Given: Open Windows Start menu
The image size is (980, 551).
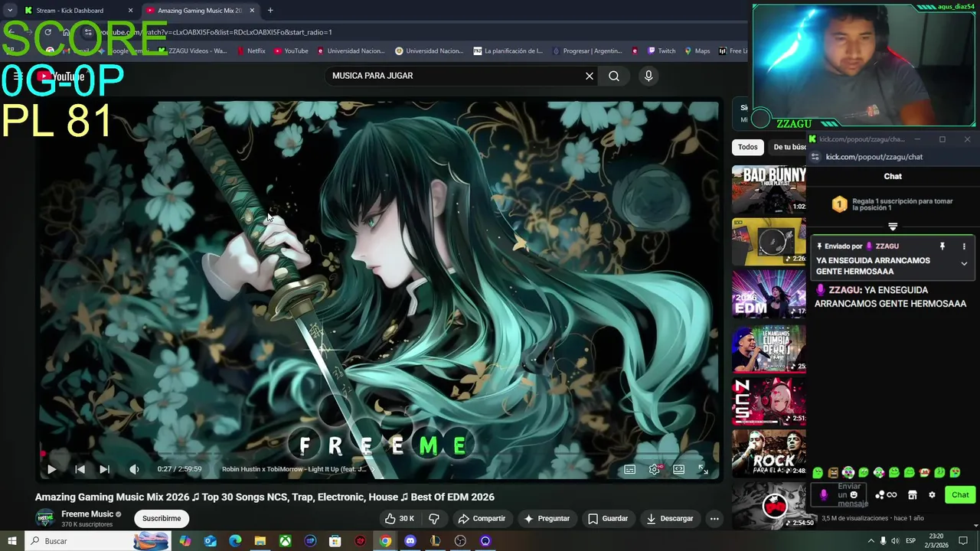Looking at the screenshot, I should [11, 541].
